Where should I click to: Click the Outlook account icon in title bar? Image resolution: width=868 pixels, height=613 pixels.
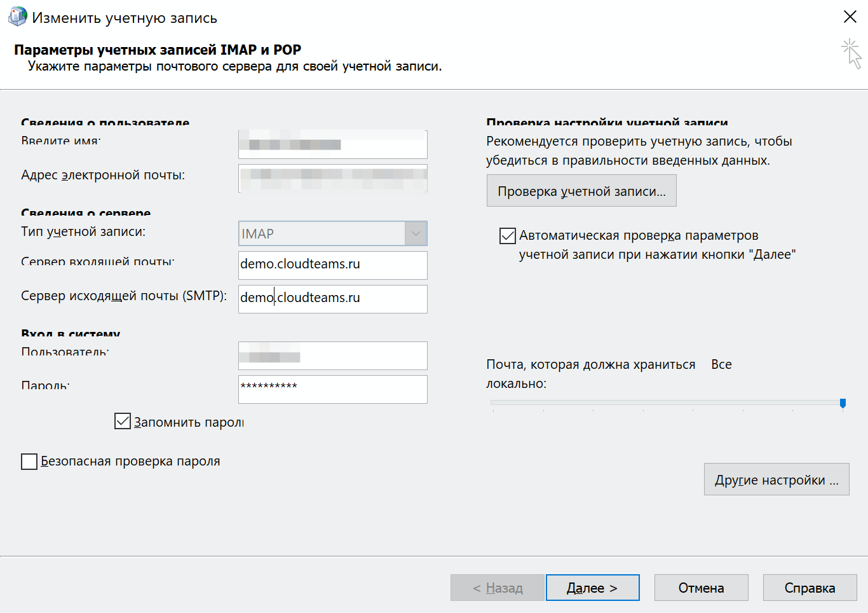click(x=17, y=17)
